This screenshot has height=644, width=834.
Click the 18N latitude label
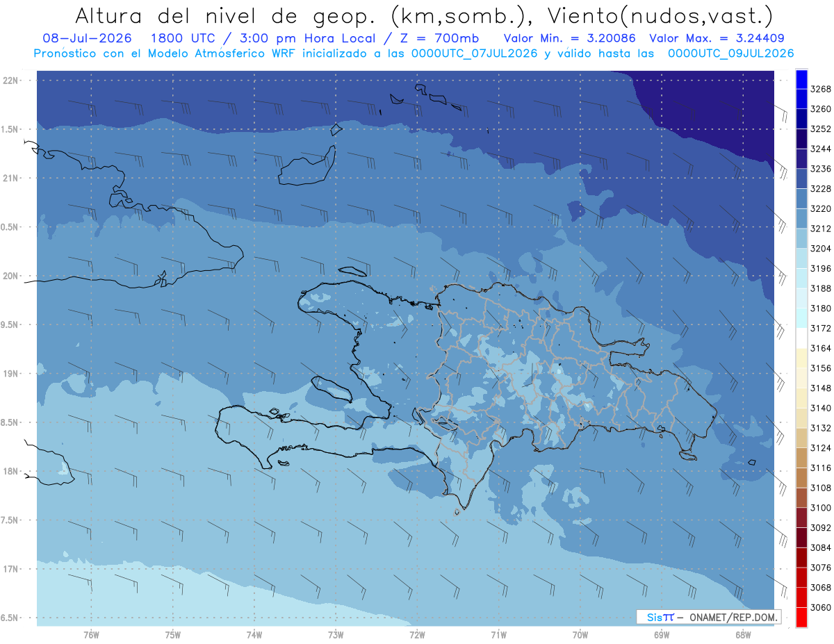[12, 472]
